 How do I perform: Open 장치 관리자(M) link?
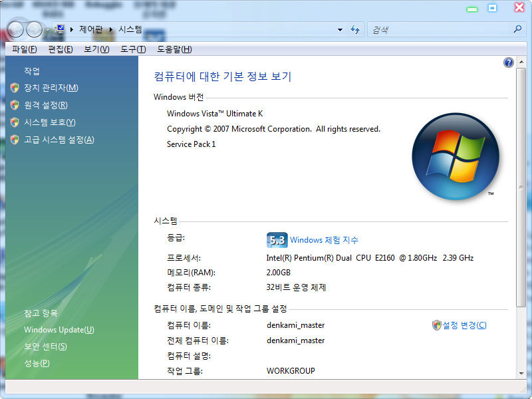point(51,88)
